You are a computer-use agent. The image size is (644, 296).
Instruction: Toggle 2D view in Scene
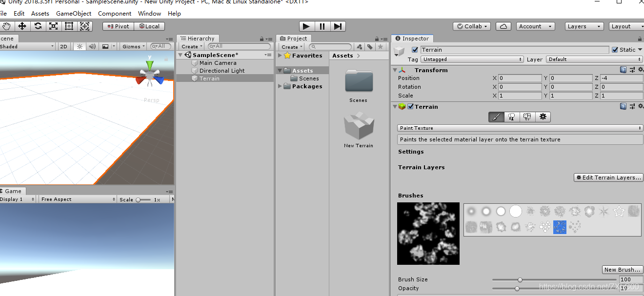click(63, 46)
